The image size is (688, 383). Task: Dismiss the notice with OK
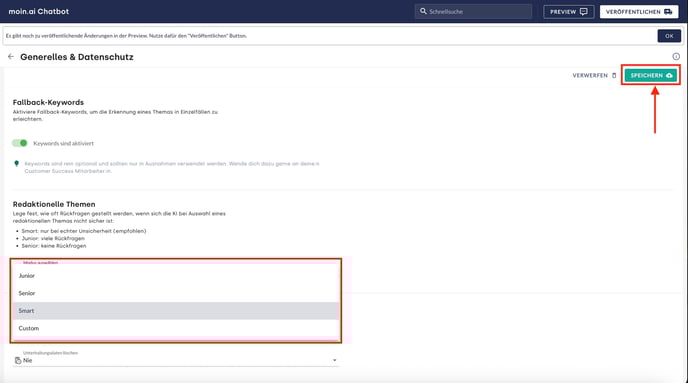(x=669, y=36)
